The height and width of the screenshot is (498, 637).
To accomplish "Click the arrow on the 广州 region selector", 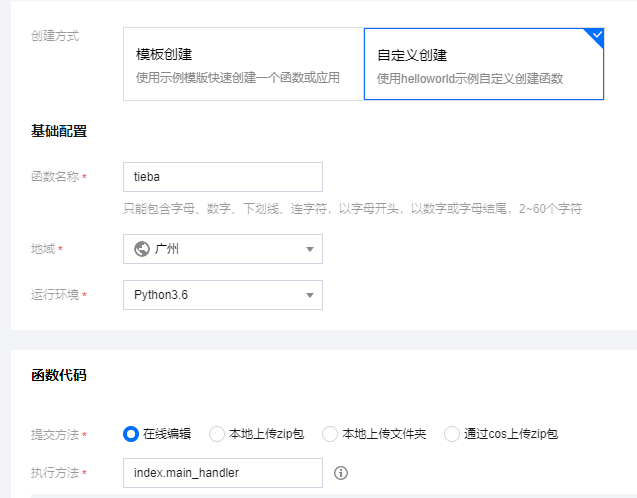I will pyautogui.click(x=309, y=250).
